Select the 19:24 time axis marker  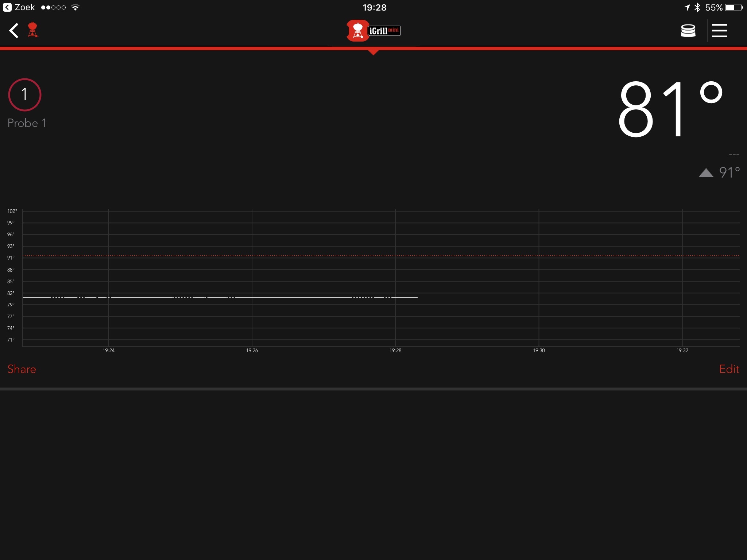tap(108, 350)
